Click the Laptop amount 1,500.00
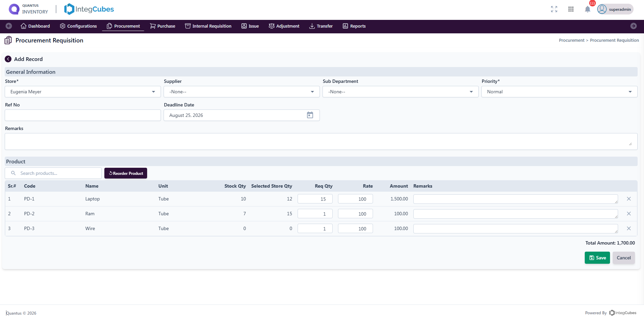 click(399, 199)
